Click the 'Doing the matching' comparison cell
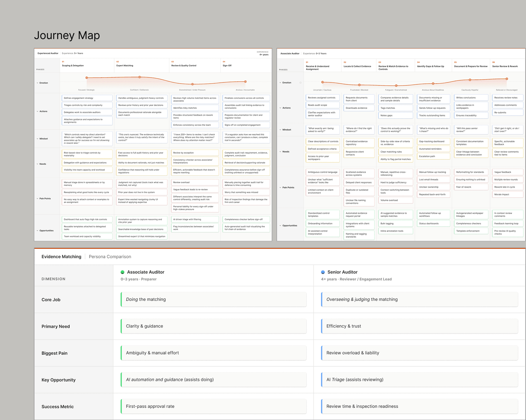Screen dimensions: 526x420 point(214,300)
